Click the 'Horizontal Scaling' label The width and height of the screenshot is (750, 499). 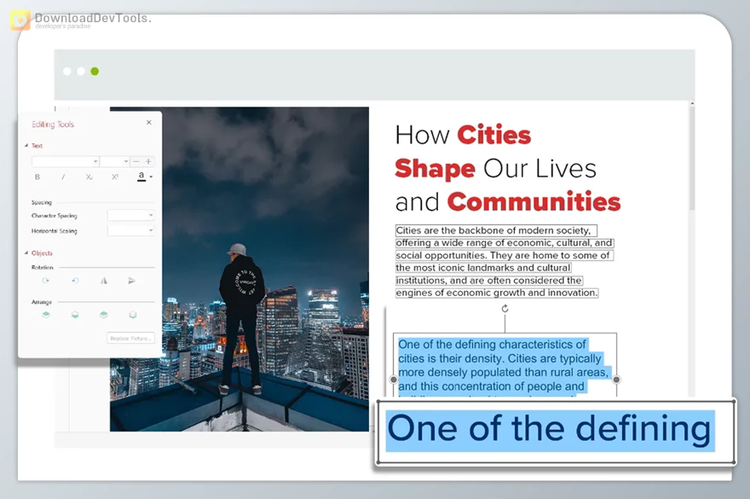point(54,231)
